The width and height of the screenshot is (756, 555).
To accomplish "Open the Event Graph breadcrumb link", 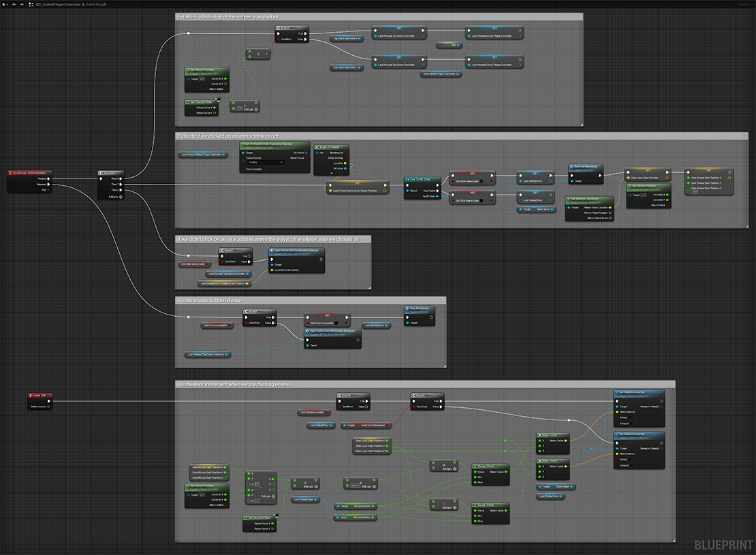I will (x=96, y=4).
